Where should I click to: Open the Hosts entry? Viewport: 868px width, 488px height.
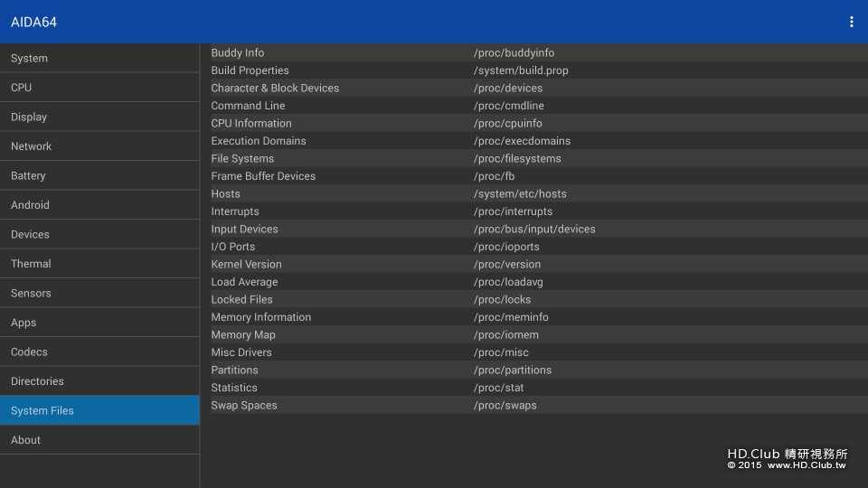pyautogui.click(x=539, y=193)
